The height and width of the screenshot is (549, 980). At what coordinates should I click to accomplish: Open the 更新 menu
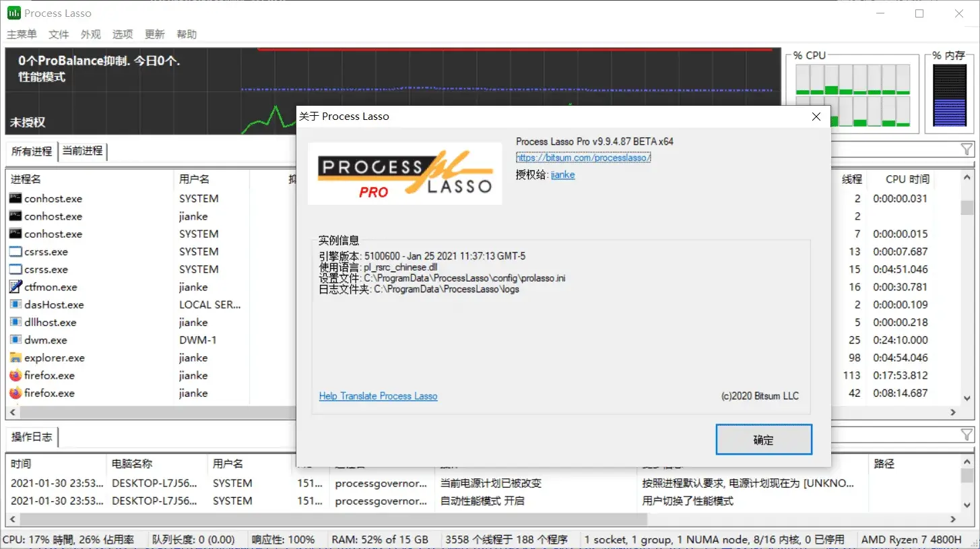point(155,34)
